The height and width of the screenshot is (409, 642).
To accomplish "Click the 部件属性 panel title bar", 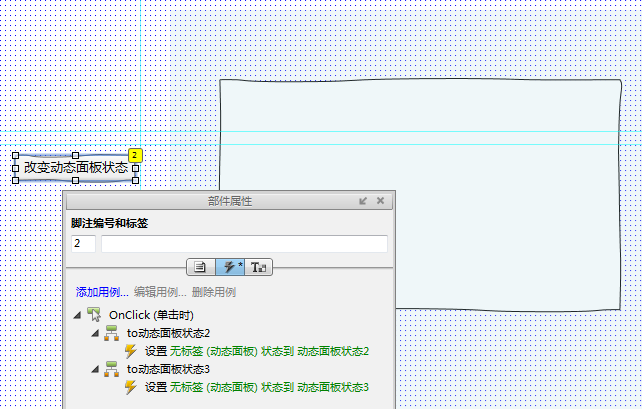I will (229, 201).
